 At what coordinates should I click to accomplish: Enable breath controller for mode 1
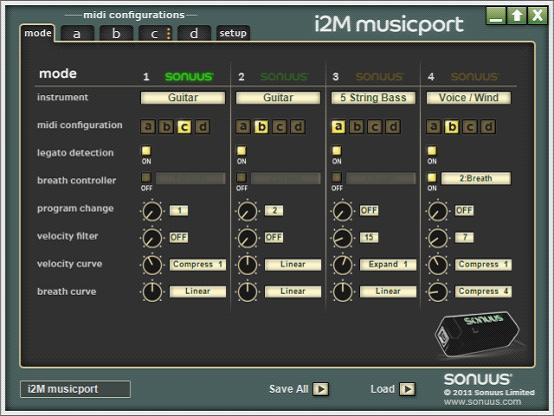click(146, 177)
